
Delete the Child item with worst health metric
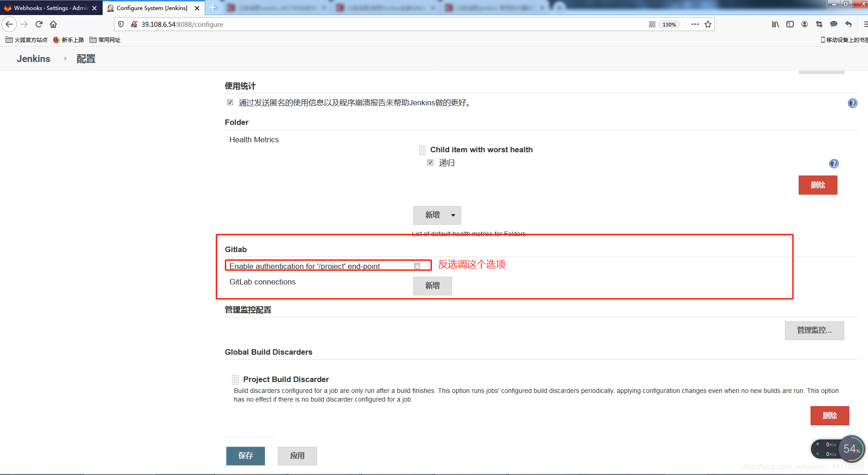pos(818,185)
